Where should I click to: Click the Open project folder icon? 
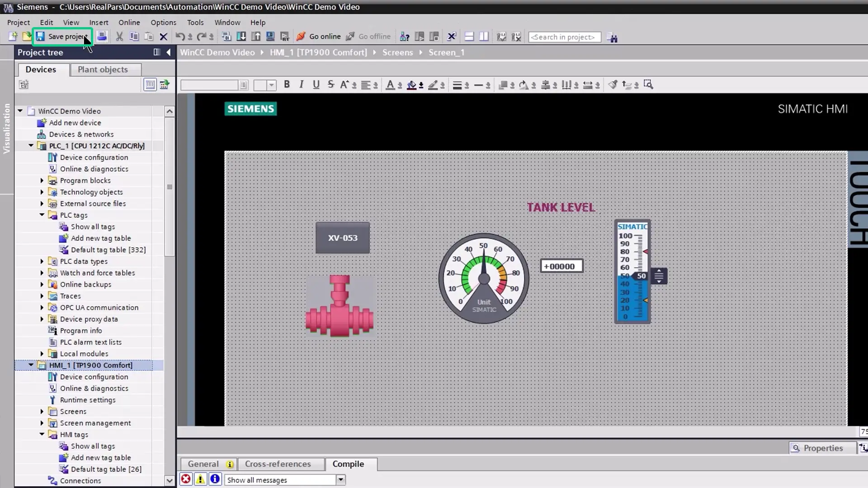click(x=27, y=37)
